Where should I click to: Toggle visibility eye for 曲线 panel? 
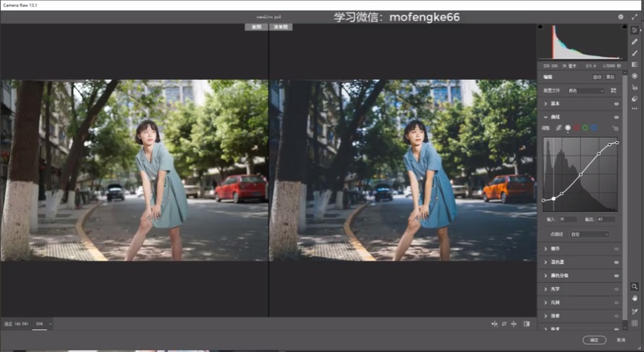[x=616, y=117]
